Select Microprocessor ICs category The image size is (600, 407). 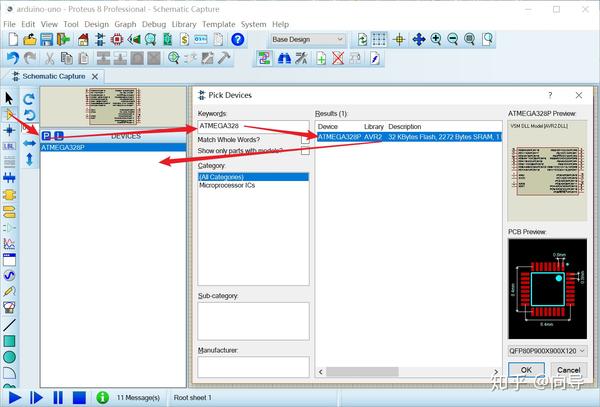coord(227,185)
